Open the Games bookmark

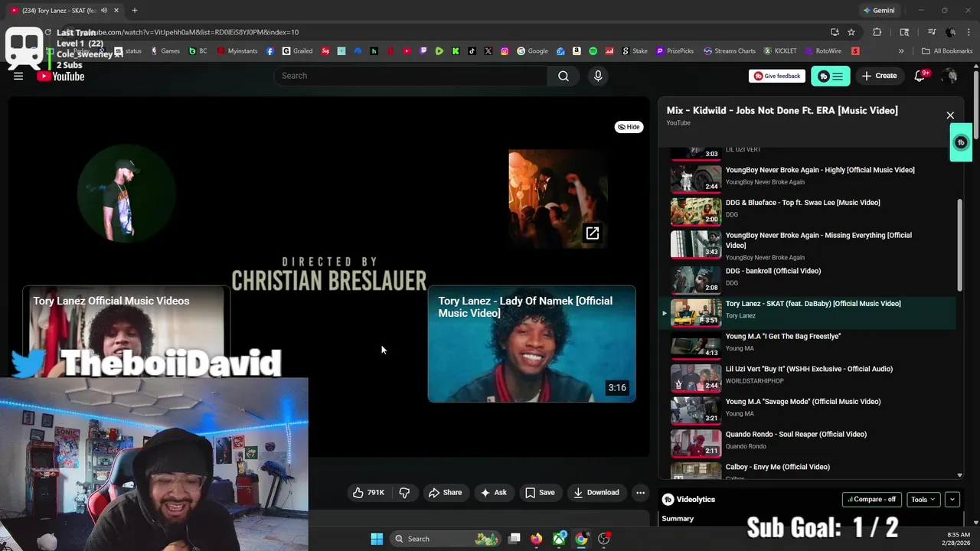click(165, 51)
